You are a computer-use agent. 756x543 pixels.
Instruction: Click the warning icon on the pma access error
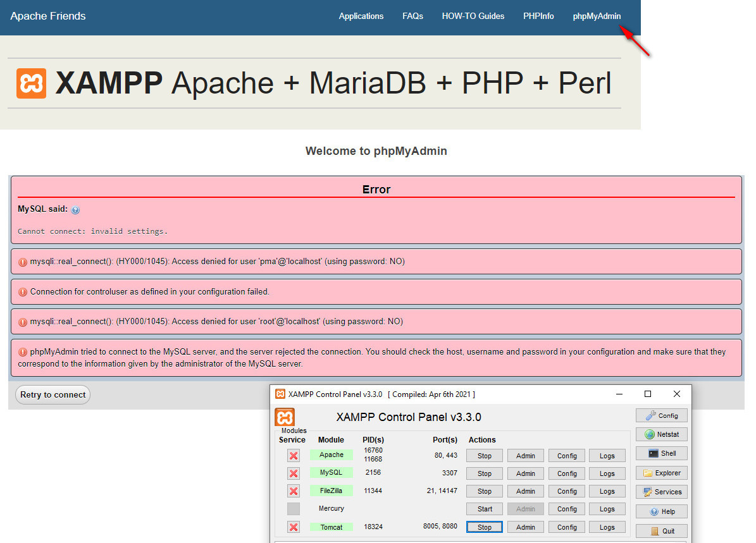(23, 261)
